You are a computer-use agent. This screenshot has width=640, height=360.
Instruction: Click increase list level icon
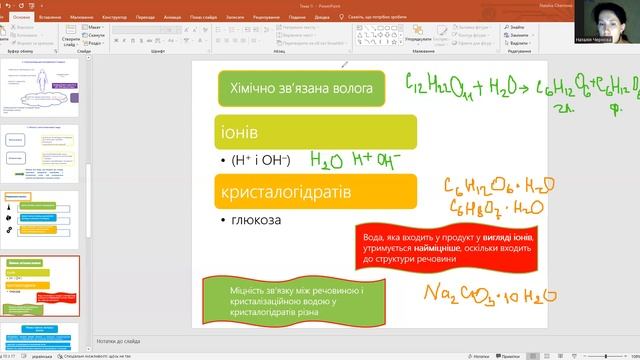pyautogui.click(x=256, y=30)
